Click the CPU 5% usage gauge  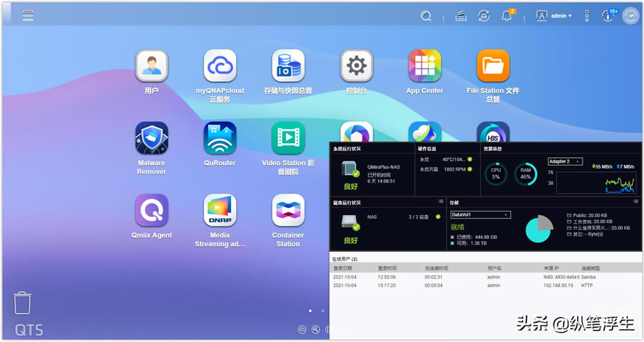496,173
